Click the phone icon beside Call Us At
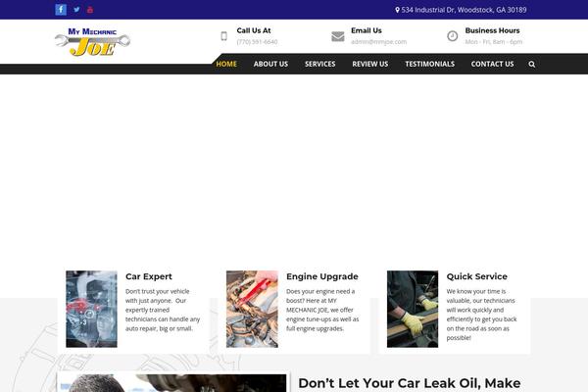The width and height of the screenshot is (588, 392). coord(223,36)
